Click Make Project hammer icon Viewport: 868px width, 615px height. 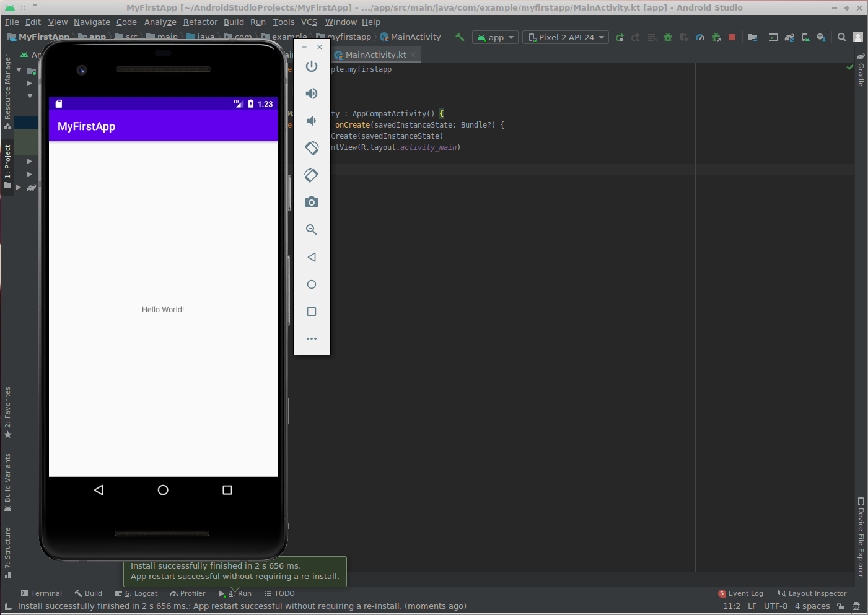tap(460, 37)
